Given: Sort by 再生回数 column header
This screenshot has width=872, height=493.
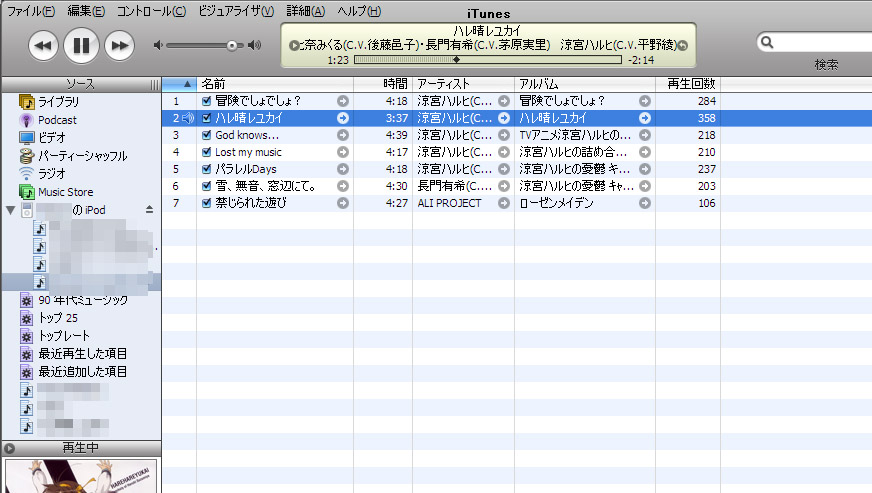Looking at the screenshot, I should [x=688, y=84].
